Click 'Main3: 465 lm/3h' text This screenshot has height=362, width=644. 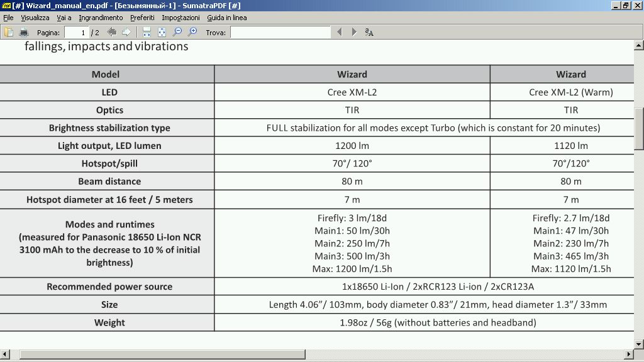571,256
